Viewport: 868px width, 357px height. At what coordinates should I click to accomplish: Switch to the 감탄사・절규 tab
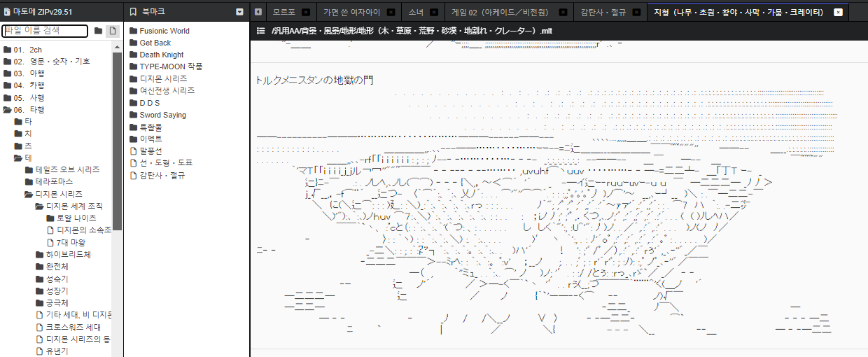point(603,13)
